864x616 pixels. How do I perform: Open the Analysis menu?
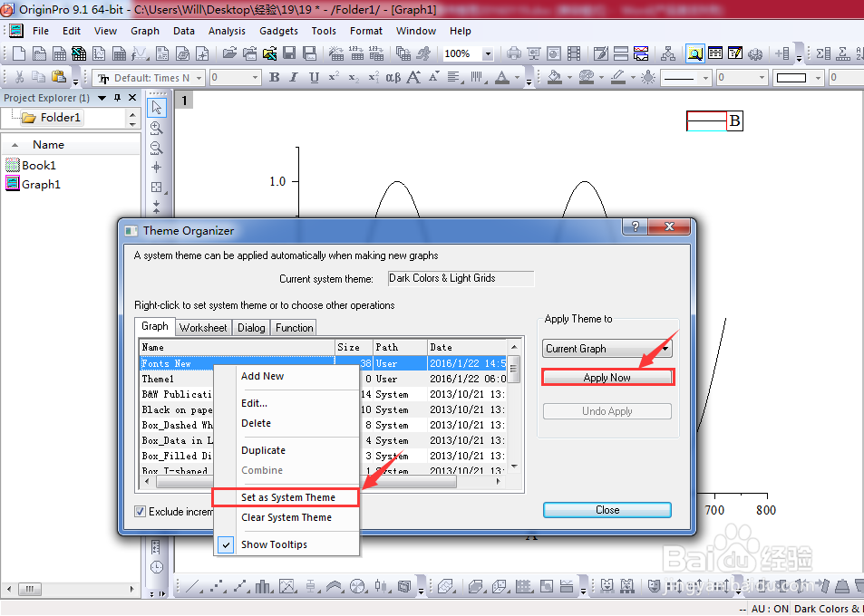(x=227, y=31)
